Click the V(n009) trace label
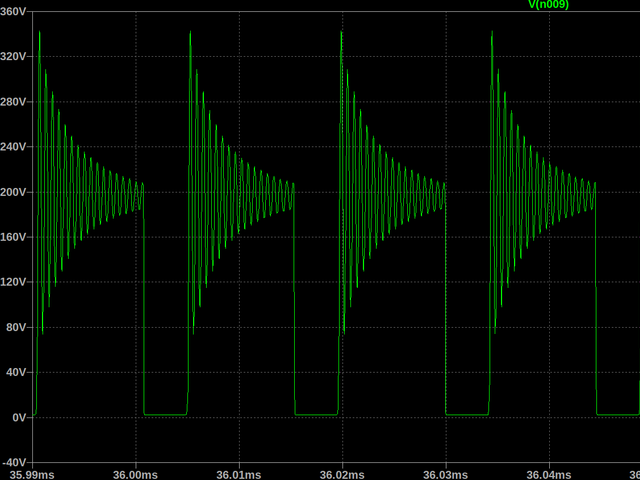The height and width of the screenshot is (480, 640). coord(548,5)
